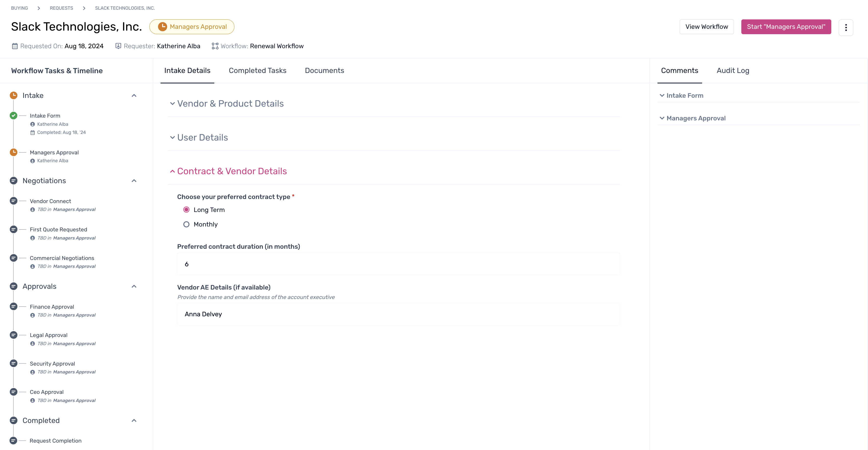This screenshot has height=450, width=868.
Task: Click the first breadcrumb separator arrow after Buying
Action: [x=39, y=8]
